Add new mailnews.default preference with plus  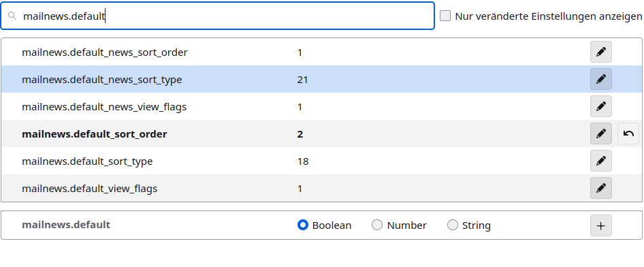601,225
